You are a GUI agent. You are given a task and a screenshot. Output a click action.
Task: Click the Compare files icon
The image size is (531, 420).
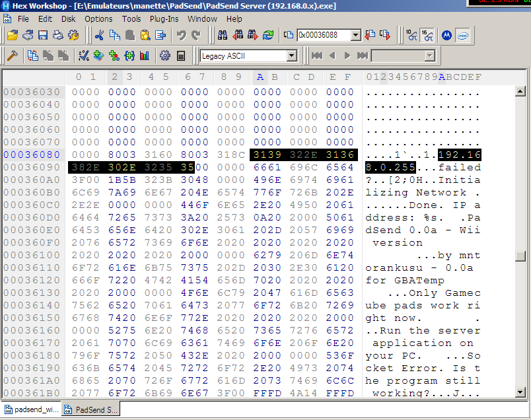click(x=33, y=56)
